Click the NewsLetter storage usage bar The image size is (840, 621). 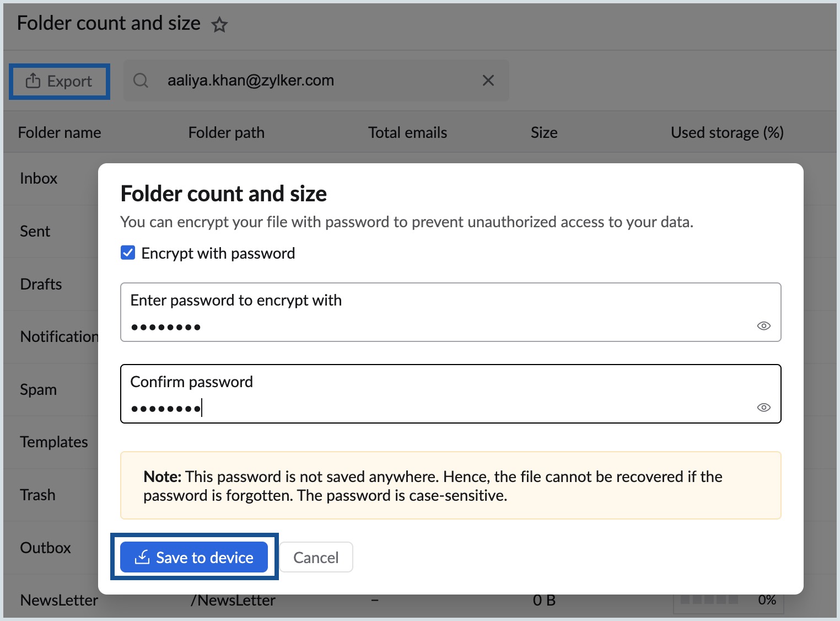(x=710, y=600)
